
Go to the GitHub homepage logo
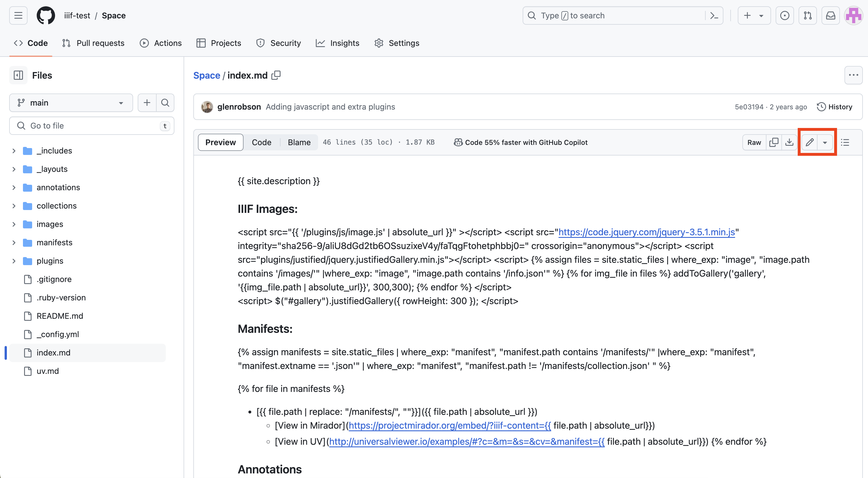point(46,15)
